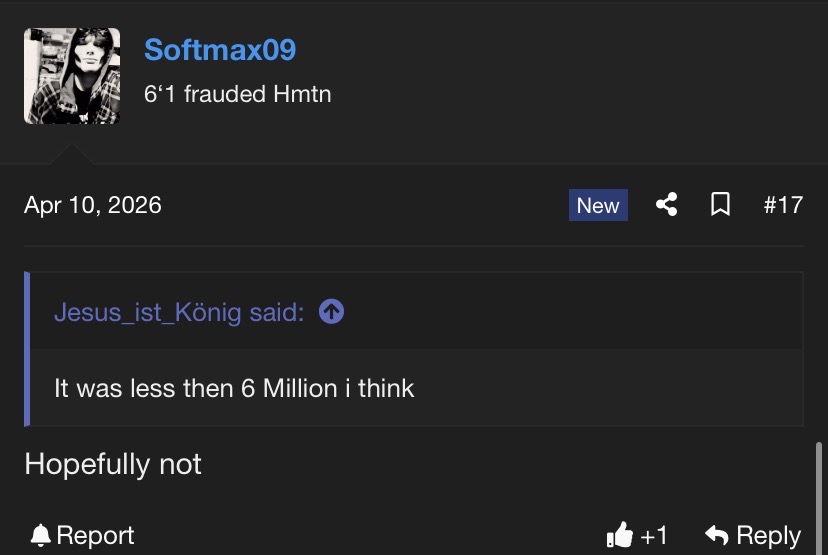Click the bell icon next to Report

tap(40, 536)
